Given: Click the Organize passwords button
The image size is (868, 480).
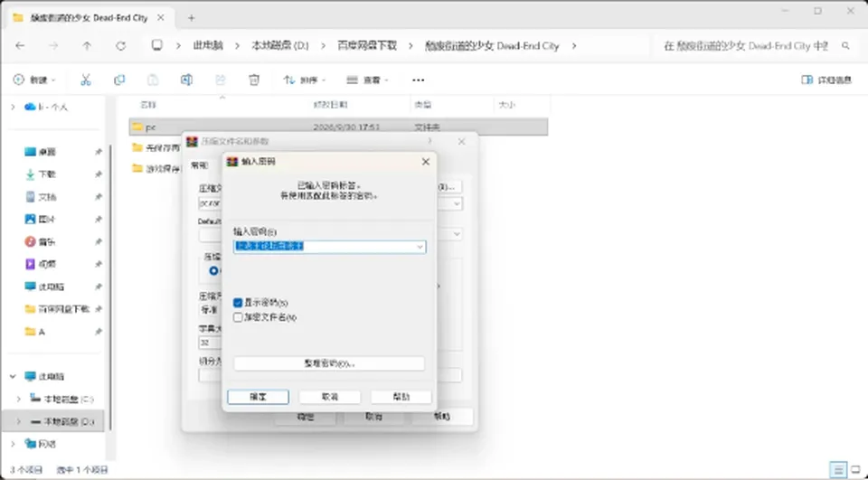Looking at the screenshot, I should pos(329,363).
